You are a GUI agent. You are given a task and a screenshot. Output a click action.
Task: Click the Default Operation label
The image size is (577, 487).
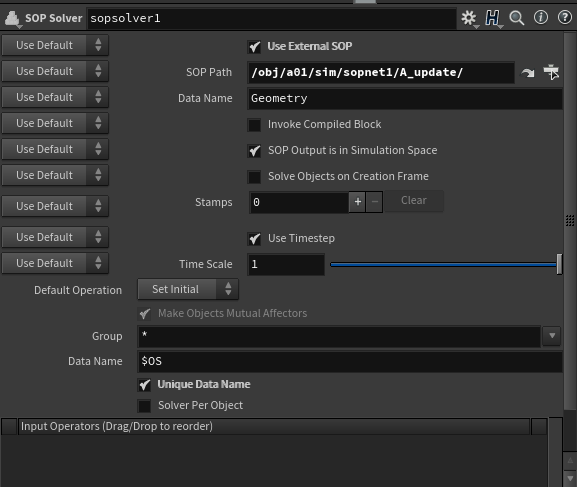tap(78, 290)
